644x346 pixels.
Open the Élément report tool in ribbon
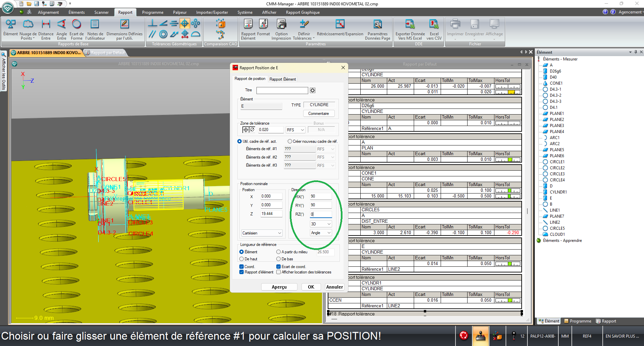click(x=10, y=28)
